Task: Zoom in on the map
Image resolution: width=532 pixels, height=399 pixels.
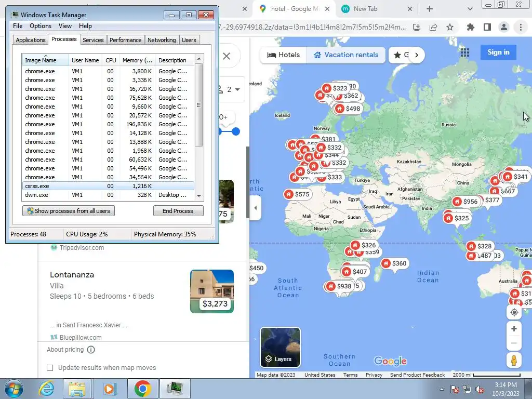Action: (514, 329)
